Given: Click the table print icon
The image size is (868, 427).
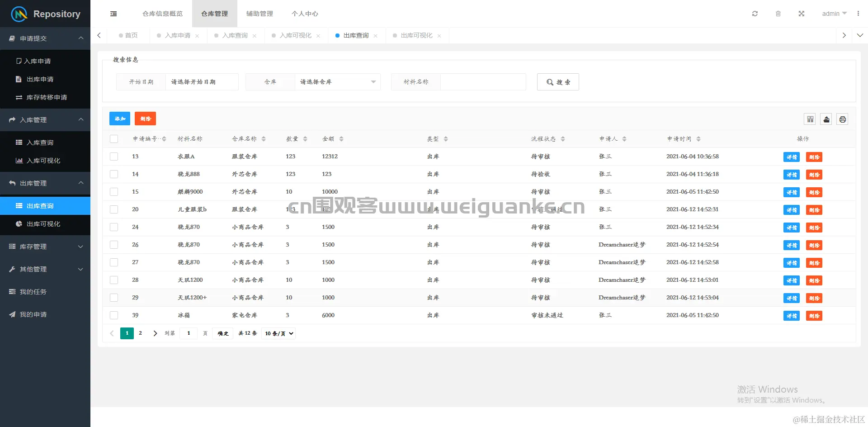Looking at the screenshot, I should coord(843,119).
